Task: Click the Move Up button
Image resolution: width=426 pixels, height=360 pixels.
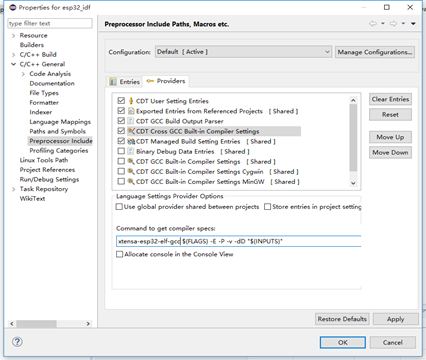Action: click(390, 137)
